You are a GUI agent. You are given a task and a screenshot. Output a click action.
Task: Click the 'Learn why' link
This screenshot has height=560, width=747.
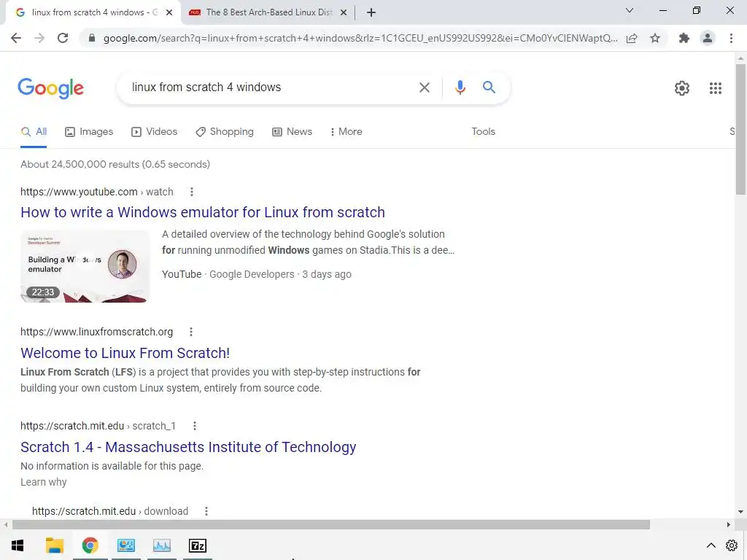(43, 482)
